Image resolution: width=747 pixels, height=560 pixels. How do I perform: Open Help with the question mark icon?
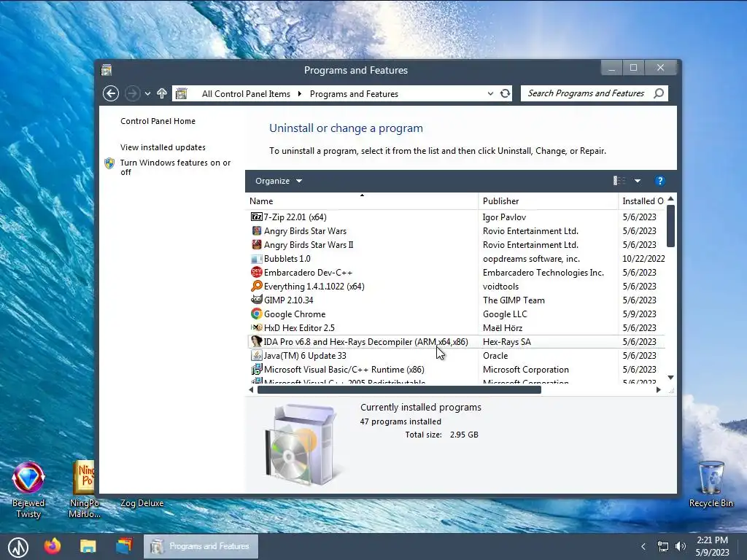pyautogui.click(x=659, y=181)
